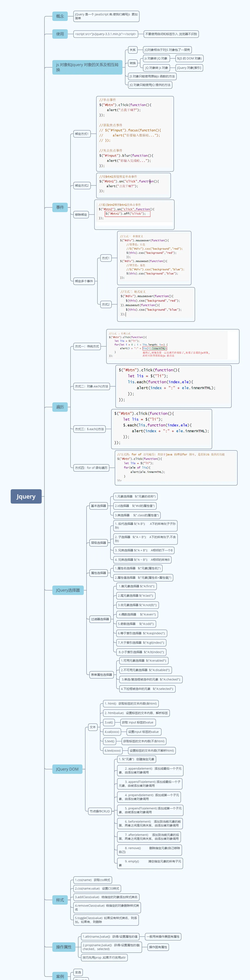
Task: Click the "$(JS 的 DOM 对象)" node
Action: coord(190,59)
